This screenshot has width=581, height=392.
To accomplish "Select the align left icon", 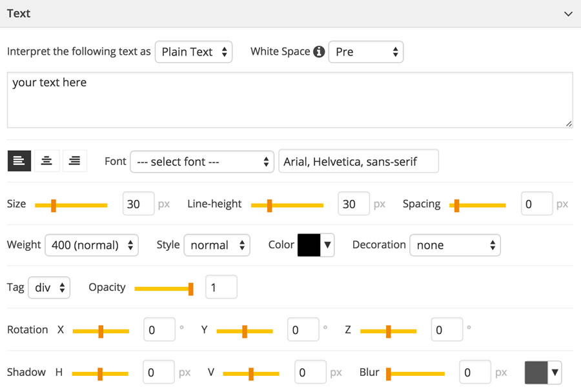I will point(19,161).
